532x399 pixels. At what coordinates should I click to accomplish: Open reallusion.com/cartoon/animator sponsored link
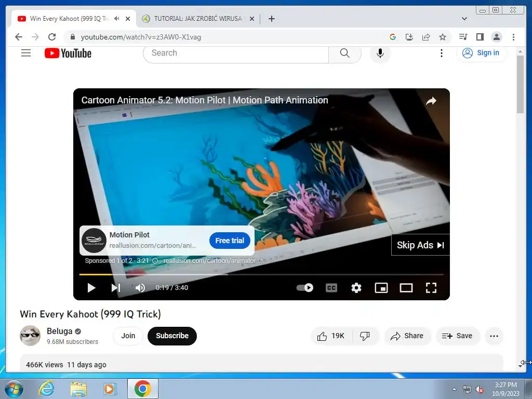[x=212, y=261]
